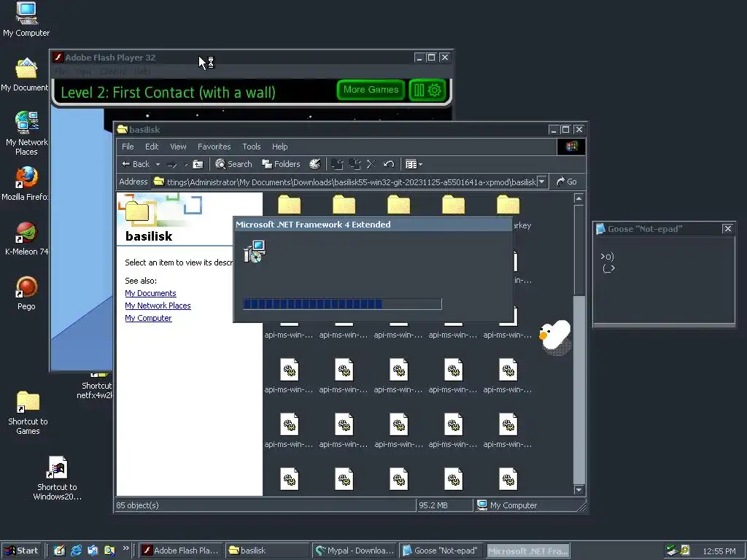
Task: Switch to Microsoft .NET Framework taskbar button
Action: coord(528,551)
